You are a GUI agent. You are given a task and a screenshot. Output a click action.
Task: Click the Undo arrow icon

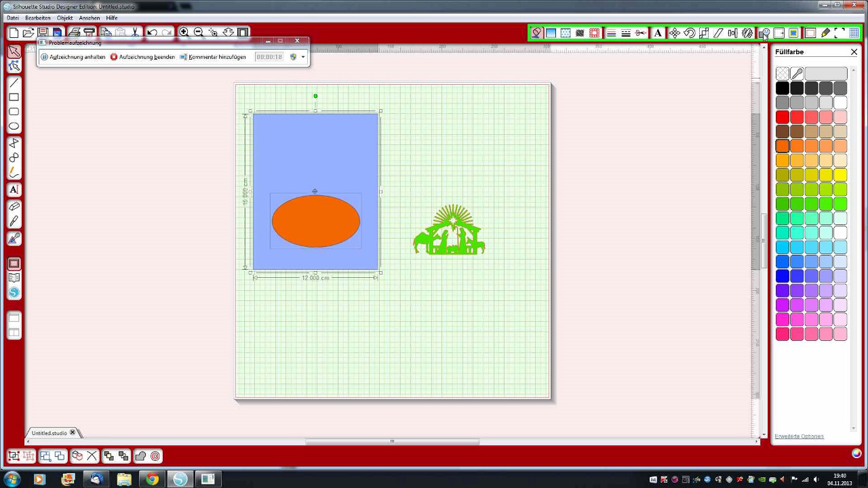[152, 32]
